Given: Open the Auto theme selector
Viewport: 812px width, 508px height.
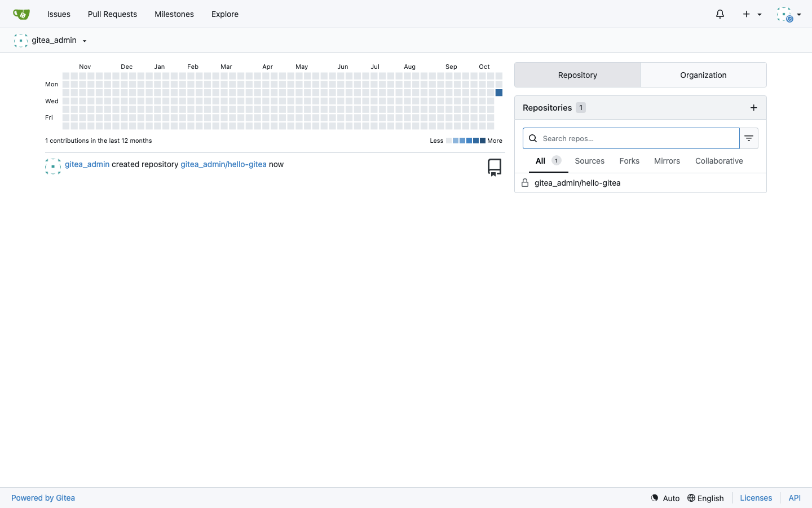Looking at the screenshot, I should point(665,498).
